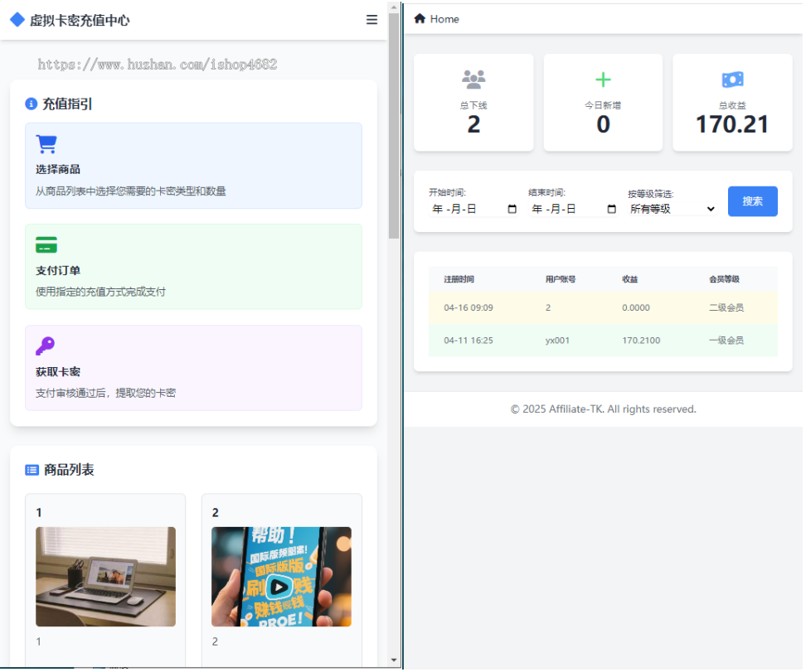Click the 170.2100 earnings cell
The height and width of the screenshot is (672, 806).
click(x=642, y=341)
